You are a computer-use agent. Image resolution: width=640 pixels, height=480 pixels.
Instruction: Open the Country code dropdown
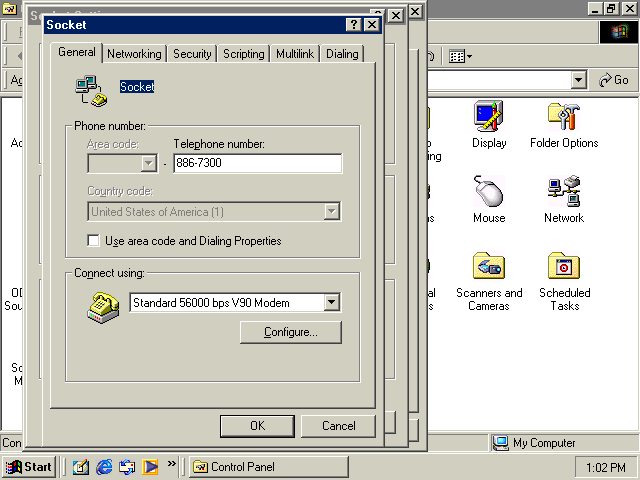click(332, 211)
